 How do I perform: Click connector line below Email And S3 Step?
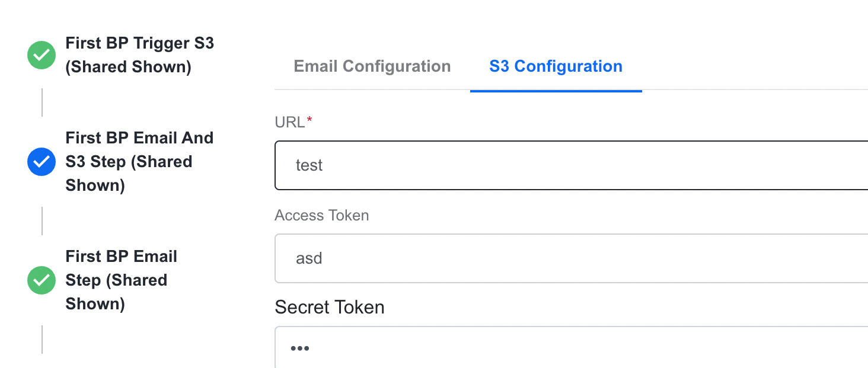pos(42,221)
